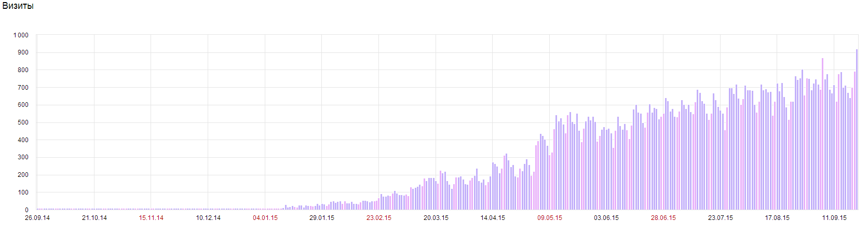Image resolution: width=868 pixels, height=235 pixels.
Task: Click the y-axis value 300
Action: [x=23, y=157]
